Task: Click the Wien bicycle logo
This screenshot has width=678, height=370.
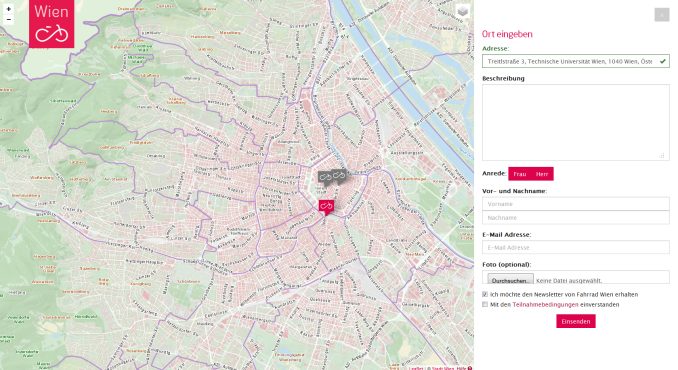Action: (x=51, y=24)
